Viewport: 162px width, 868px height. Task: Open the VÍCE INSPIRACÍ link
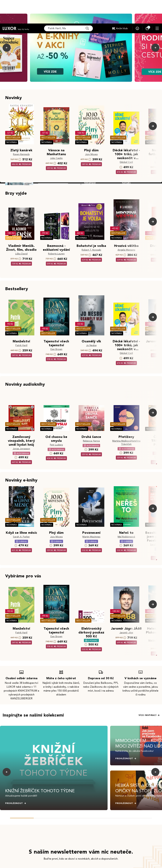[149, 715]
